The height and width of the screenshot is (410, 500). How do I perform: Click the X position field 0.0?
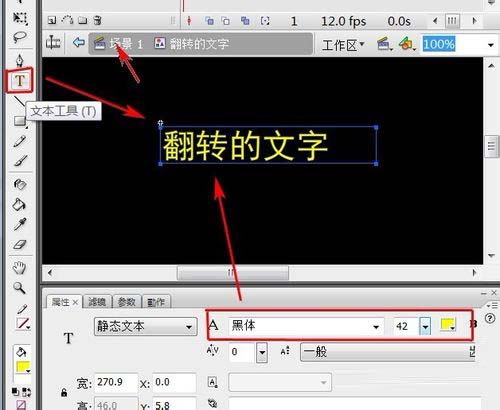pyautogui.click(x=174, y=382)
